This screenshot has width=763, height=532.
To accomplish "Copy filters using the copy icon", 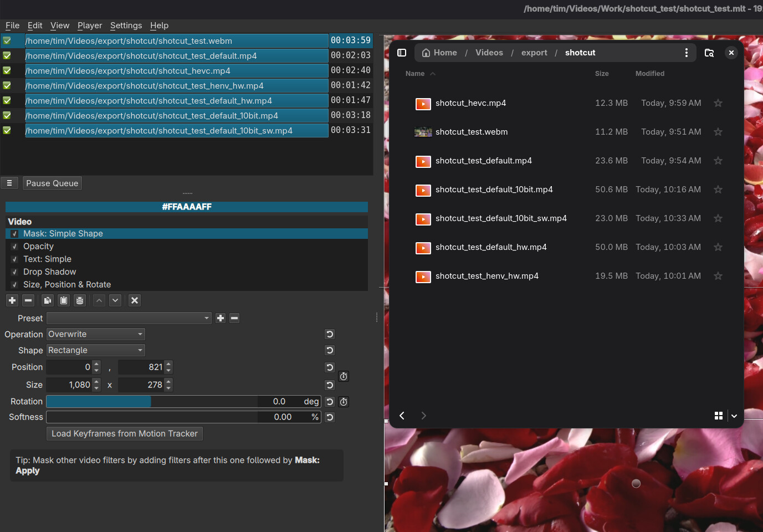I will pos(48,300).
